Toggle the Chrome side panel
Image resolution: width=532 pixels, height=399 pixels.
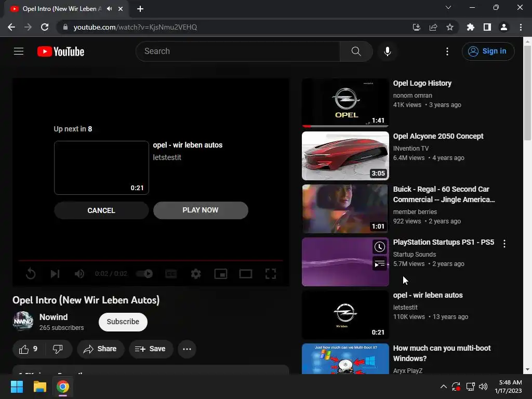pyautogui.click(x=487, y=27)
